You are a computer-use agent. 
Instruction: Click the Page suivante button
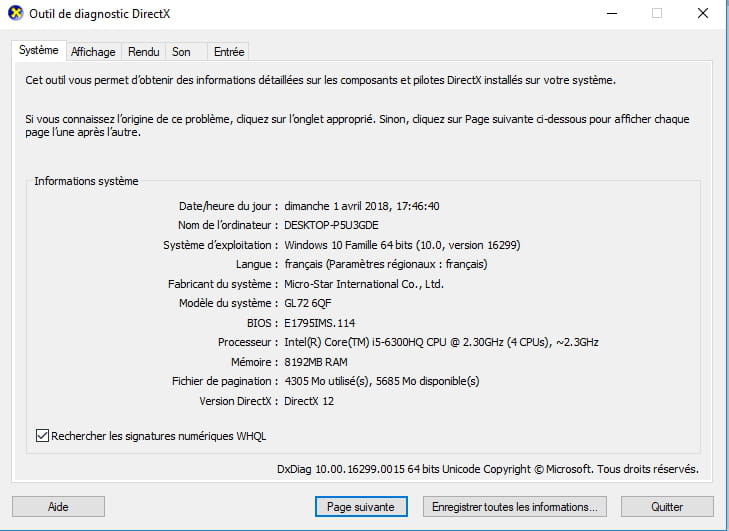[x=361, y=506]
